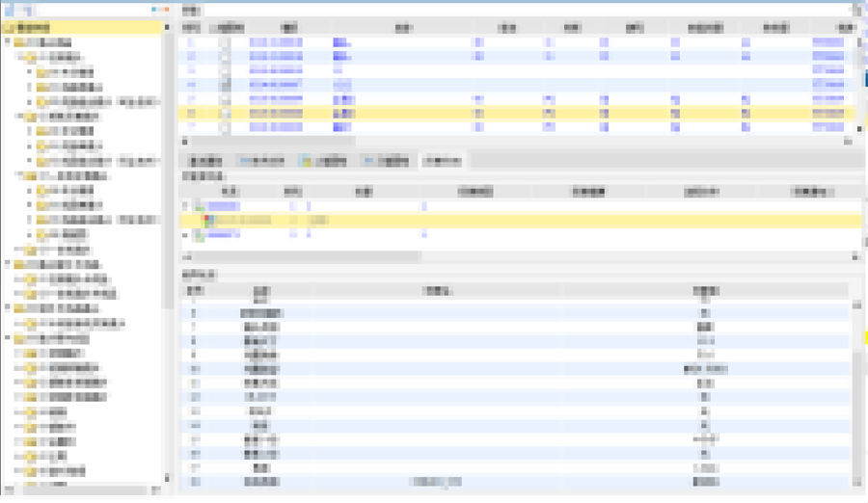Click the folder tree's horizontal scrollbar

point(84,490)
